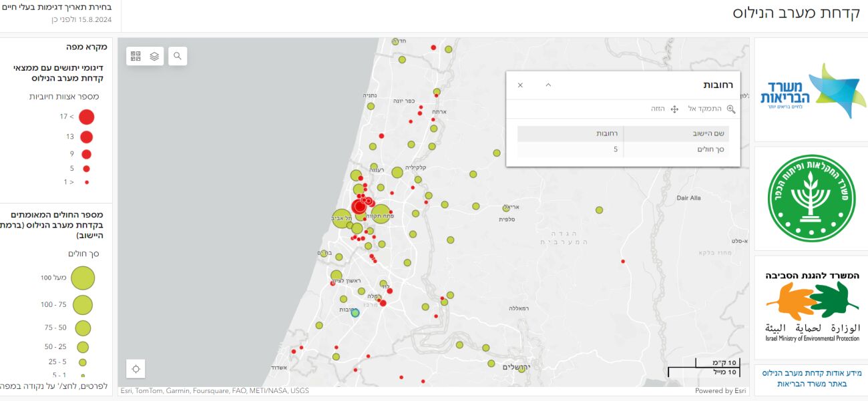This screenshot has width=868, height=401.
Task: Click the Ministry of Agriculture green emblem
Action: pyautogui.click(x=811, y=198)
